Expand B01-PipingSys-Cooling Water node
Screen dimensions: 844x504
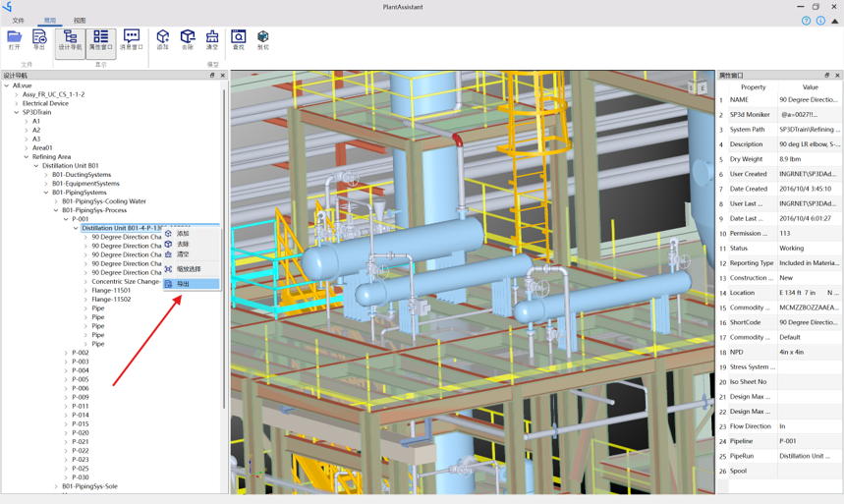point(56,201)
